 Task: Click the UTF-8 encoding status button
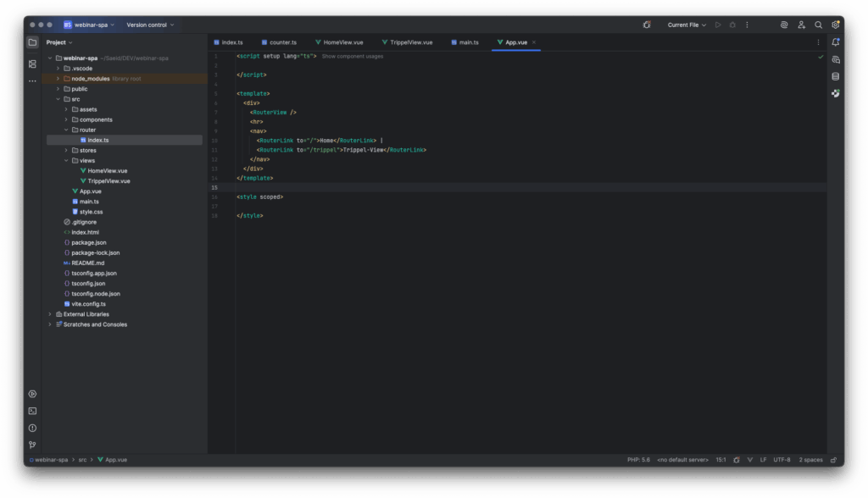click(x=782, y=460)
